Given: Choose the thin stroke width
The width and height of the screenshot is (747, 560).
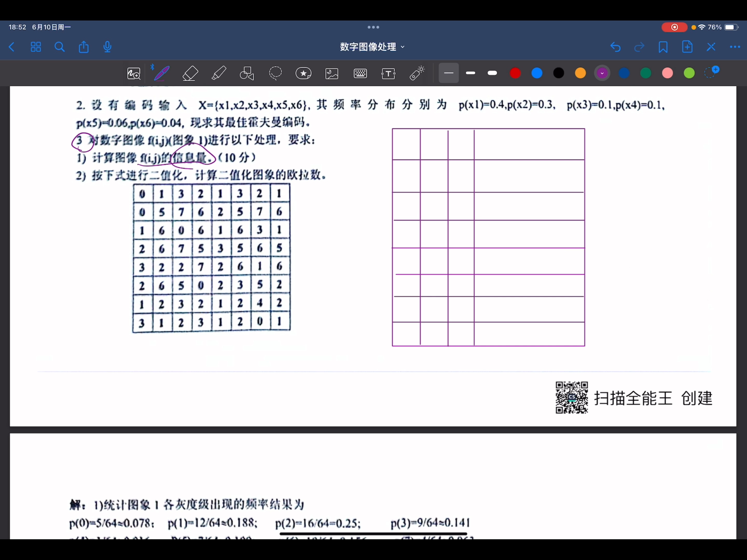Looking at the screenshot, I should 448,73.
